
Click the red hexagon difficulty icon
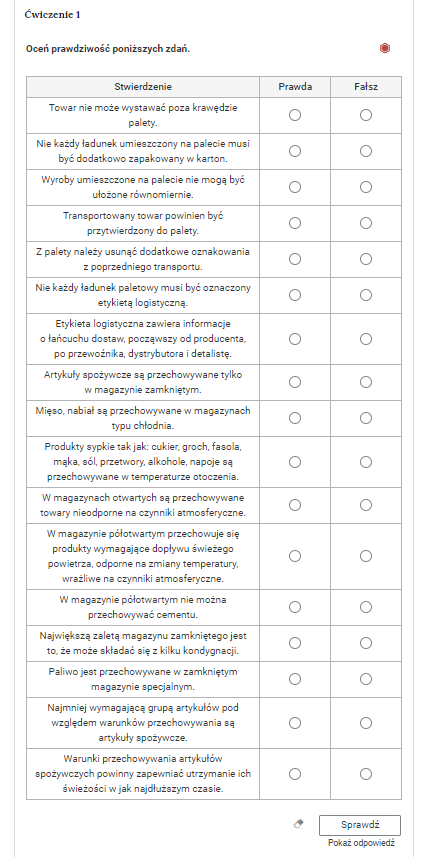tap(385, 49)
